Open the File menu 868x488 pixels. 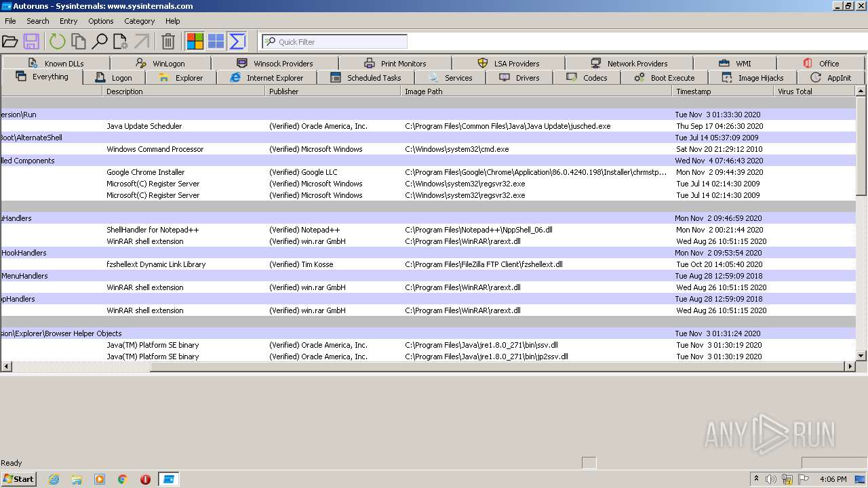(10, 21)
